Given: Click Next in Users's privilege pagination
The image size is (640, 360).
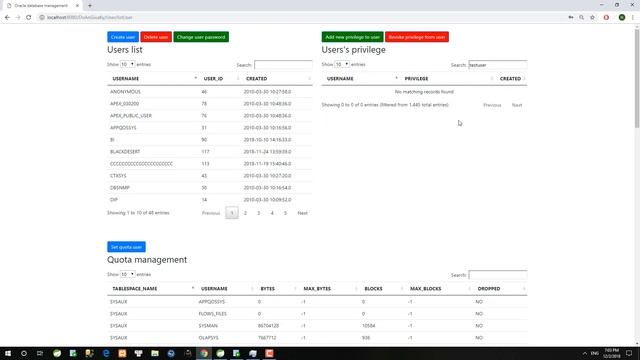Looking at the screenshot, I should (x=517, y=105).
